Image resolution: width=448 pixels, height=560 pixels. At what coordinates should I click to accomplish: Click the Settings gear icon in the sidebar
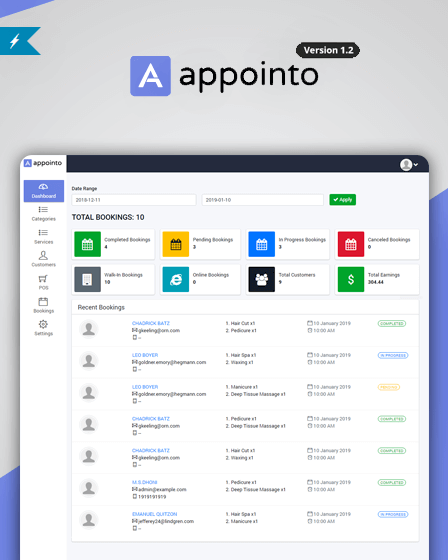point(43,324)
